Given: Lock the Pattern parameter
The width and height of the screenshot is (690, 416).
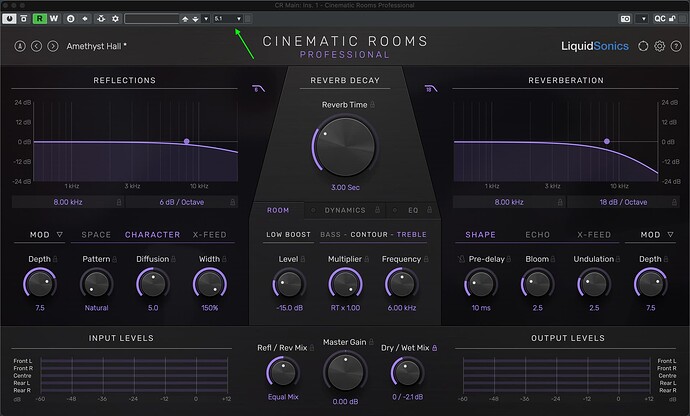Looking at the screenshot, I should [114, 259].
